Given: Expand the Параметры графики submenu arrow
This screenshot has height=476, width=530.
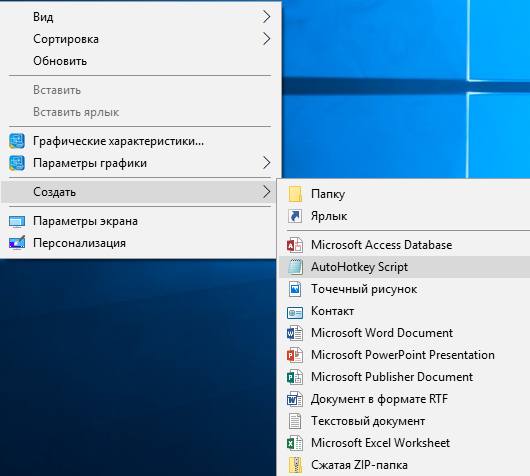Looking at the screenshot, I should [266, 163].
